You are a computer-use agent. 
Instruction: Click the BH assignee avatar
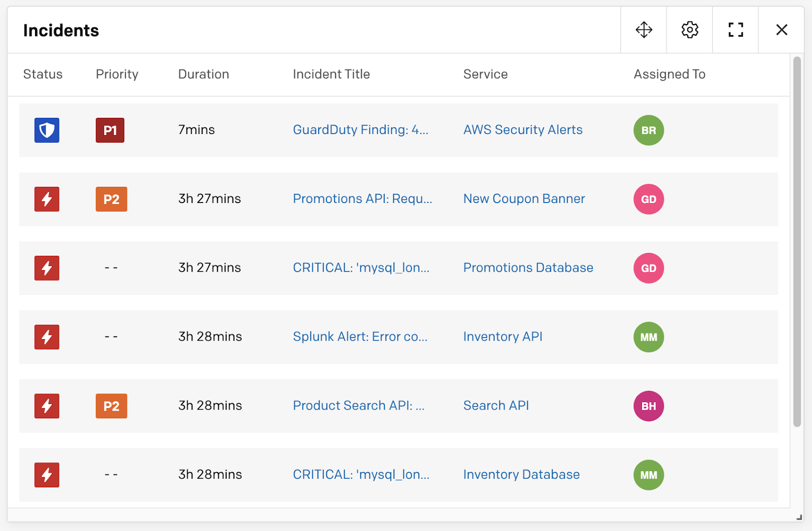(649, 406)
